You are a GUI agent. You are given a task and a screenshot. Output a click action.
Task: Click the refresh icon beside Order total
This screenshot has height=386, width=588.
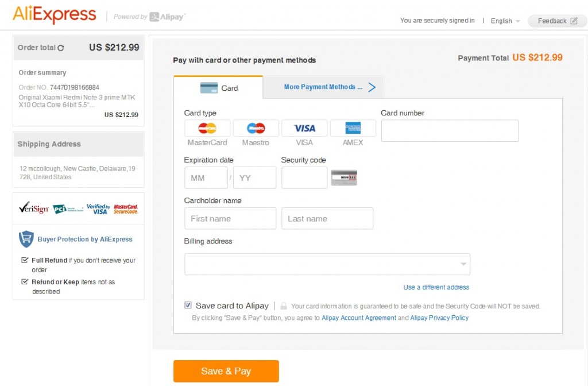pyautogui.click(x=61, y=48)
